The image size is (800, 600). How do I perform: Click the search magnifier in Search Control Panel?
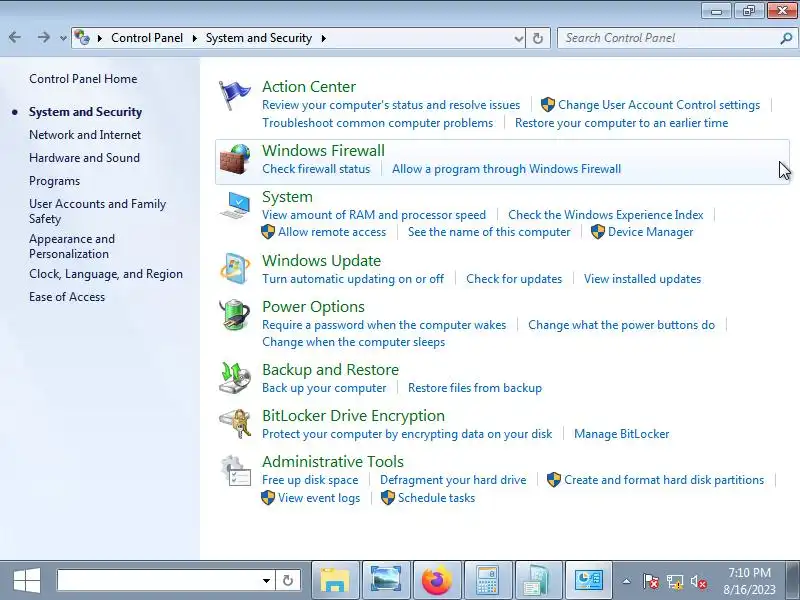pos(786,38)
